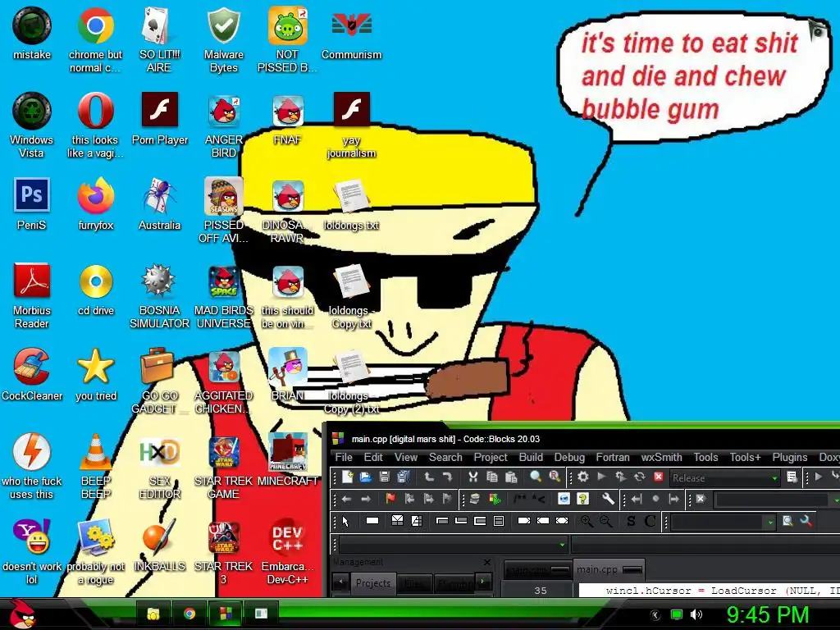Click the volume speaker icon in system tray

696,614
